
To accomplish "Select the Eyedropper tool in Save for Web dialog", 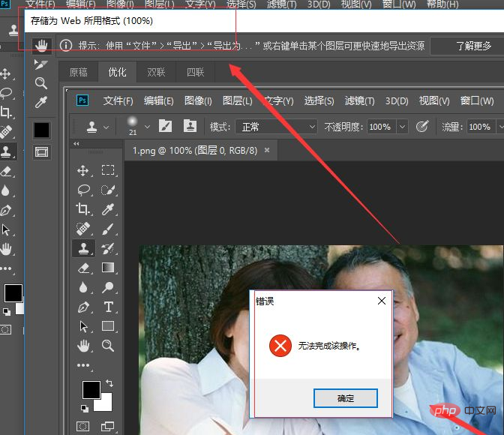I will (41, 102).
